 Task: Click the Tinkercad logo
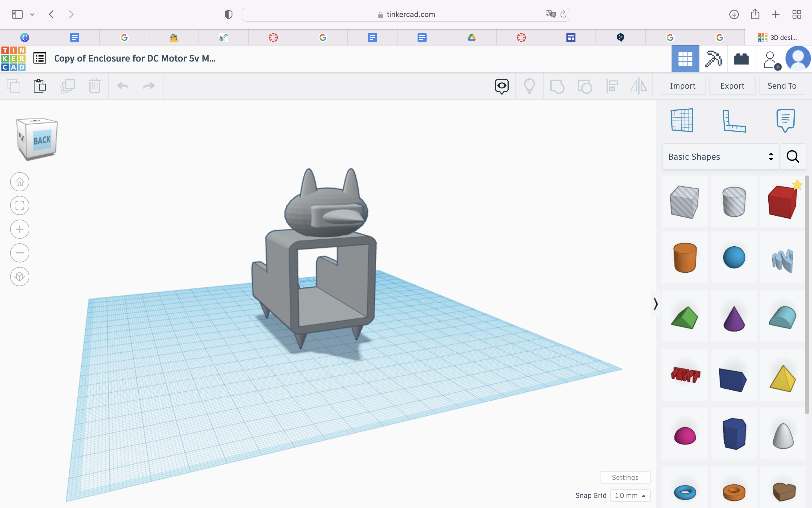14,59
